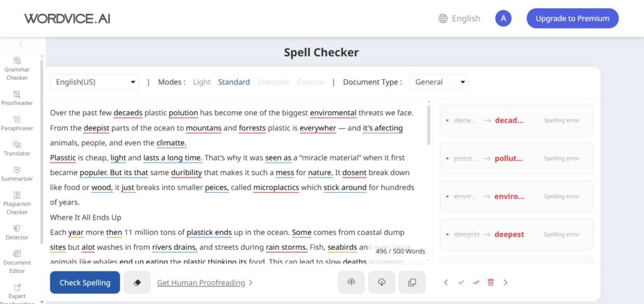Open the Document Type General dropdown

click(439, 82)
